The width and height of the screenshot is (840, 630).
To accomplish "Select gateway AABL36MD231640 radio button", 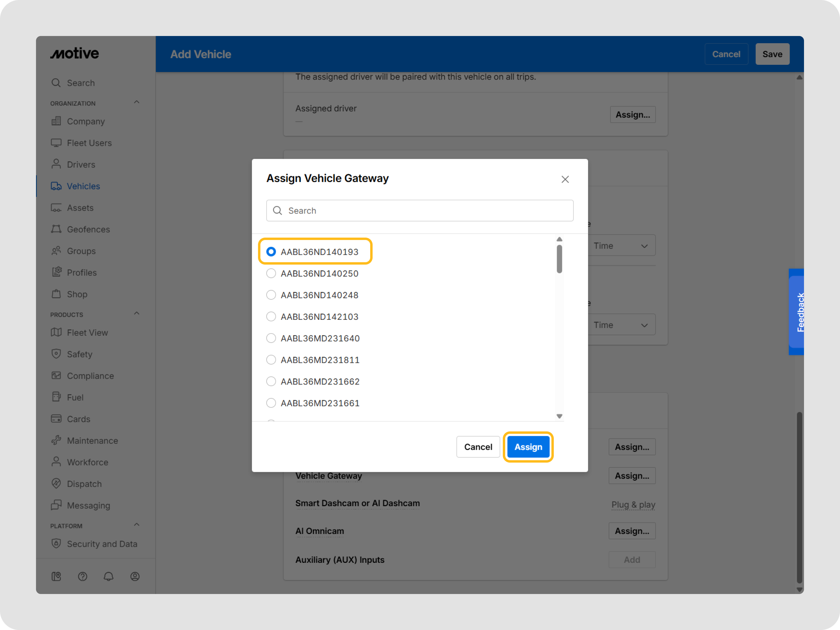I will (x=271, y=338).
